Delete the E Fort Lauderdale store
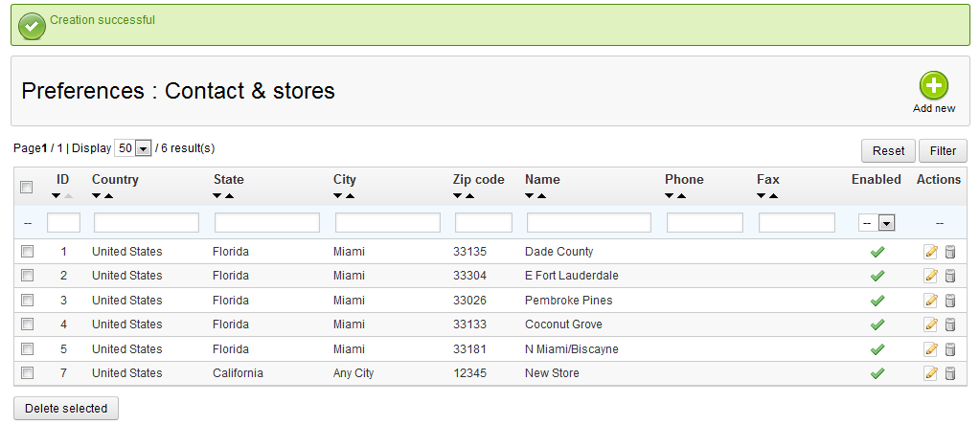 pyautogui.click(x=950, y=276)
